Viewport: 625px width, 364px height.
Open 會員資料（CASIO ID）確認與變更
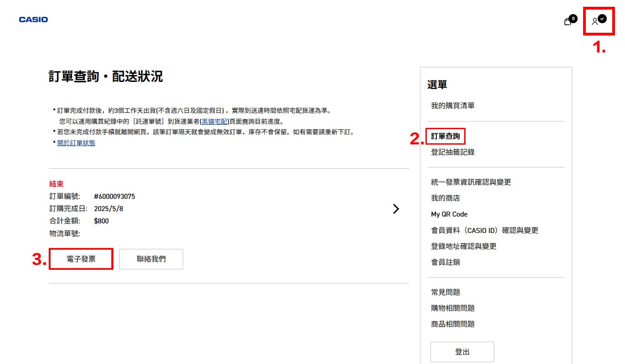click(484, 230)
